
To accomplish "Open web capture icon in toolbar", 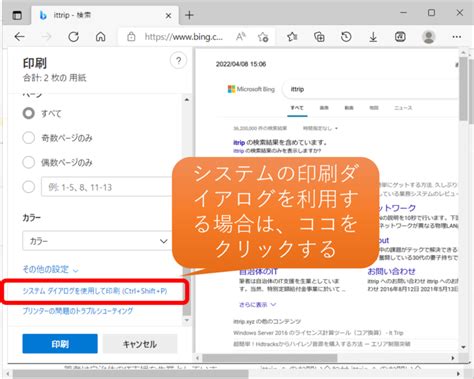I will [x=400, y=37].
